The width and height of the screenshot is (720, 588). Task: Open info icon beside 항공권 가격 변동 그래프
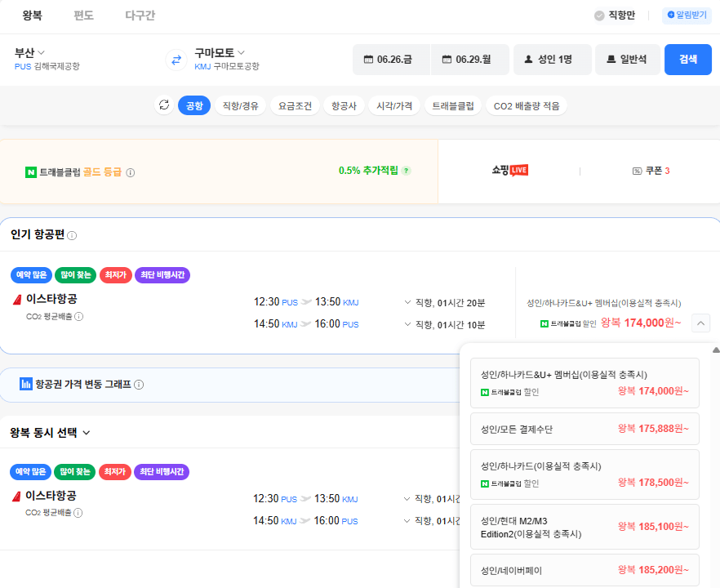tap(139, 385)
